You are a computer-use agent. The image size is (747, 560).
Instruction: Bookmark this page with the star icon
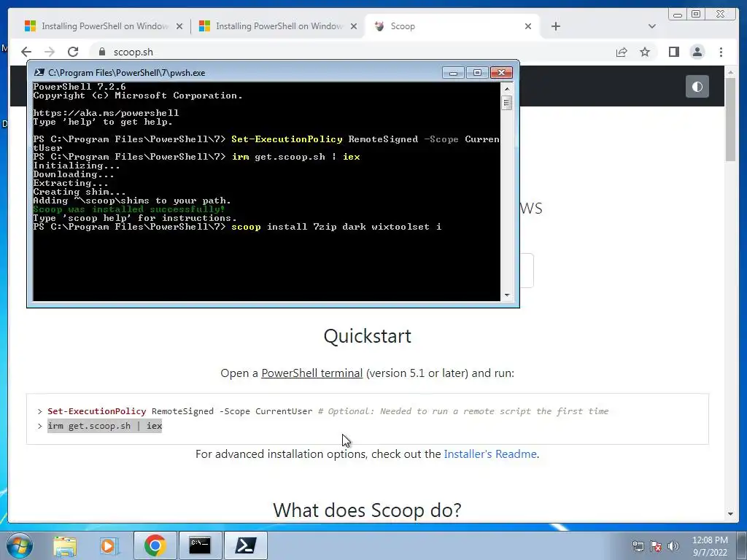click(645, 52)
